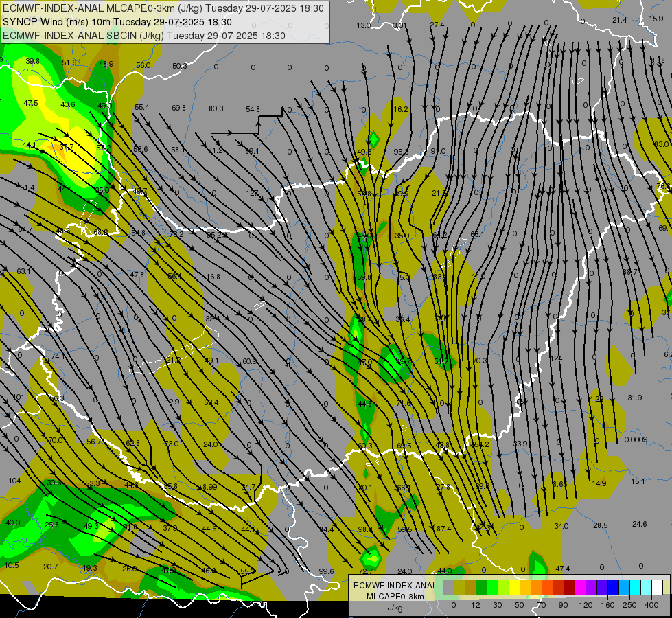Viewport: 672px width, 618px height.
Task: Select the SYNOP Wind (m/s) 10m header line
Action: point(117,22)
